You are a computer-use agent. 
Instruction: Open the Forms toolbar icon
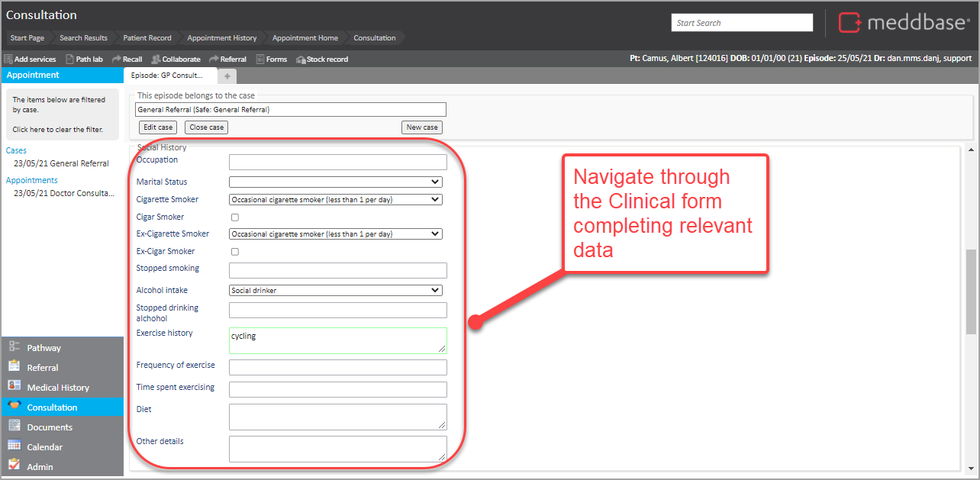(260, 59)
